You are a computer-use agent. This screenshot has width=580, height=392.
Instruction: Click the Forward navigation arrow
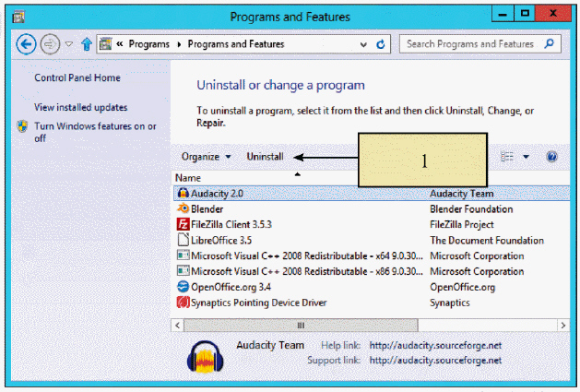50,44
